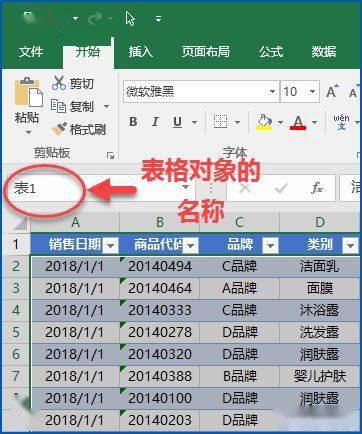362x434 pixels.
Task: Click the Paste clipboard icon
Action: tap(29, 92)
